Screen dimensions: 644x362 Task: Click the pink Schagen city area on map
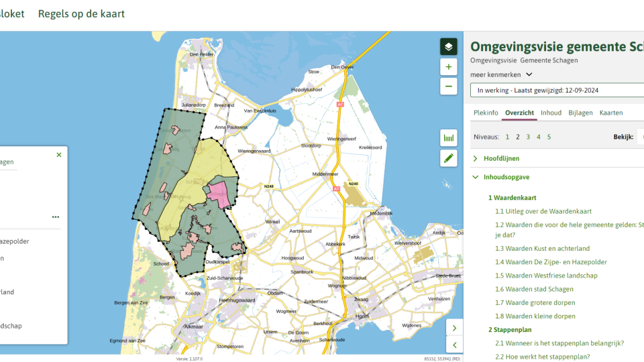pyautogui.click(x=219, y=194)
